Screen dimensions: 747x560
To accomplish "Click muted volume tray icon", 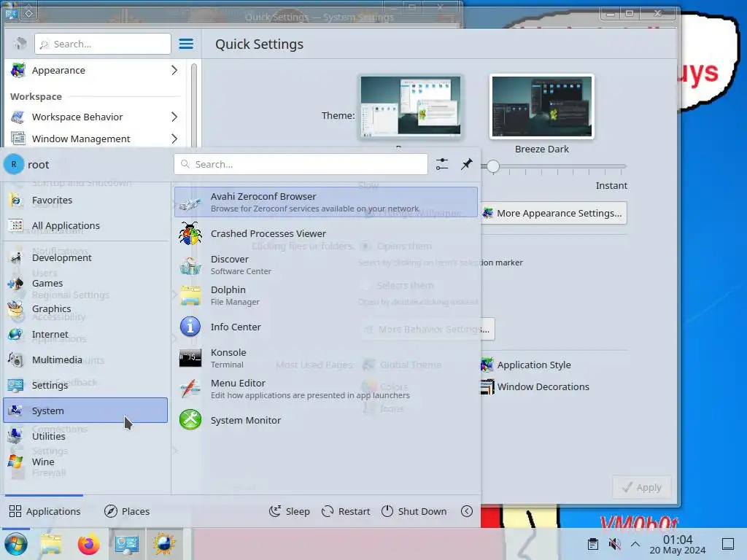I will coord(614,544).
